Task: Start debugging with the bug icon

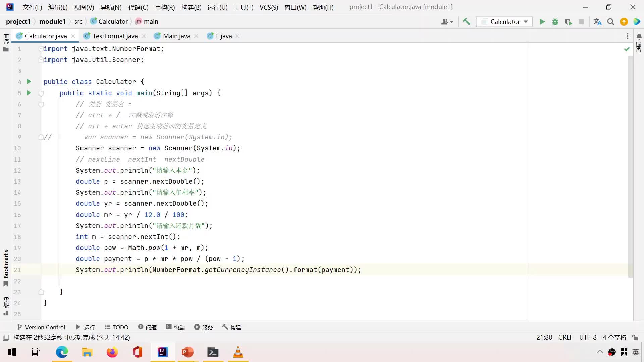Action: pos(555,22)
